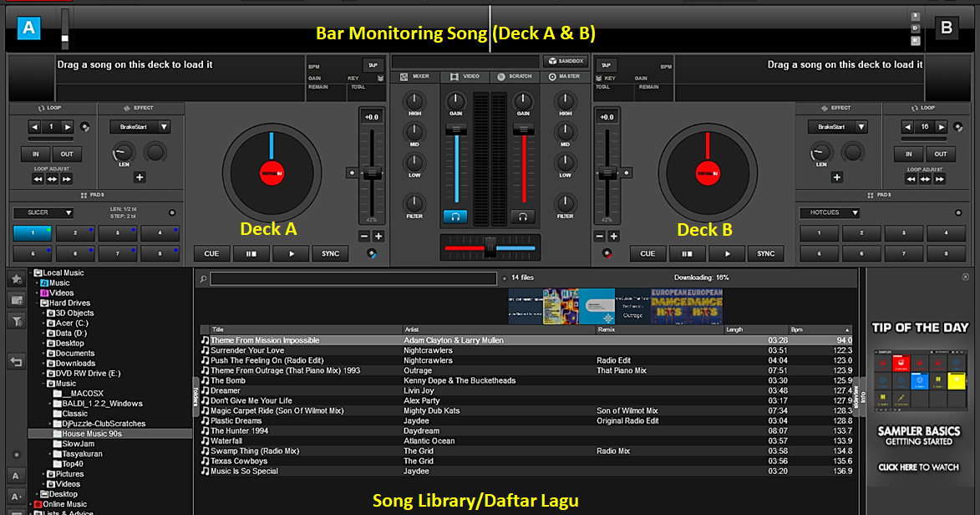This screenshot has height=515, width=980.
Task: Click the filter folder icon in sidebar
Action: (16, 319)
